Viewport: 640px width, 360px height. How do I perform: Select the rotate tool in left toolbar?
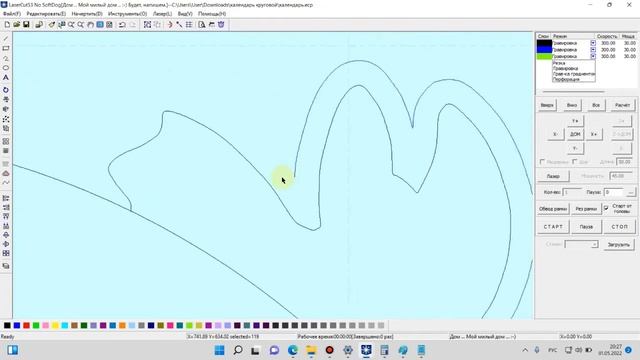6,90
